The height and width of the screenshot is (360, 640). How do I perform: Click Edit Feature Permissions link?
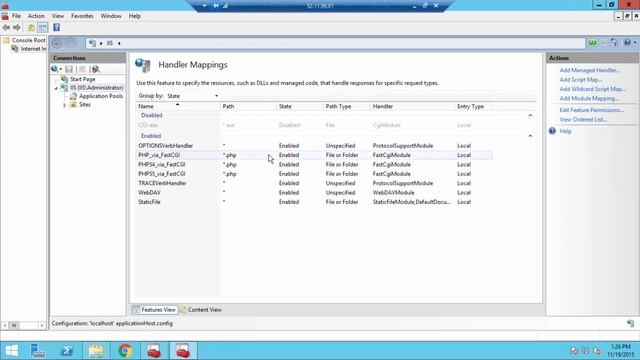[x=591, y=110]
